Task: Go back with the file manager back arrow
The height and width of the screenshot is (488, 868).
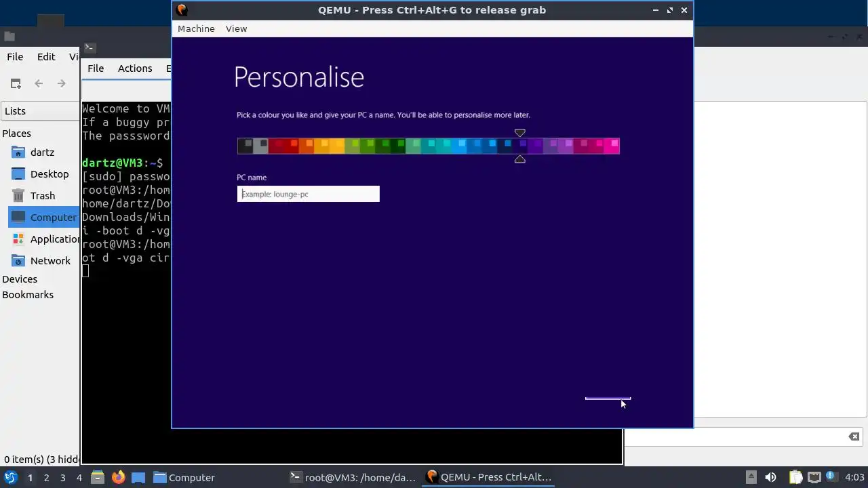Action: pos(39,83)
